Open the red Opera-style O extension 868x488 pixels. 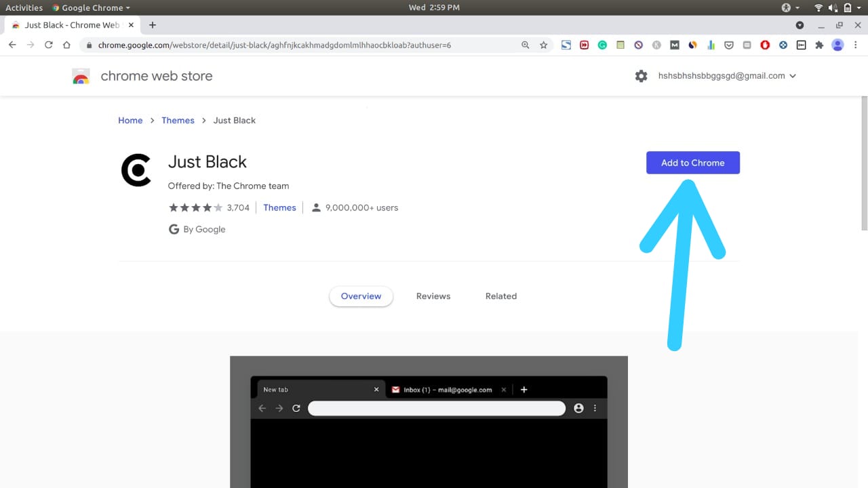click(x=765, y=45)
